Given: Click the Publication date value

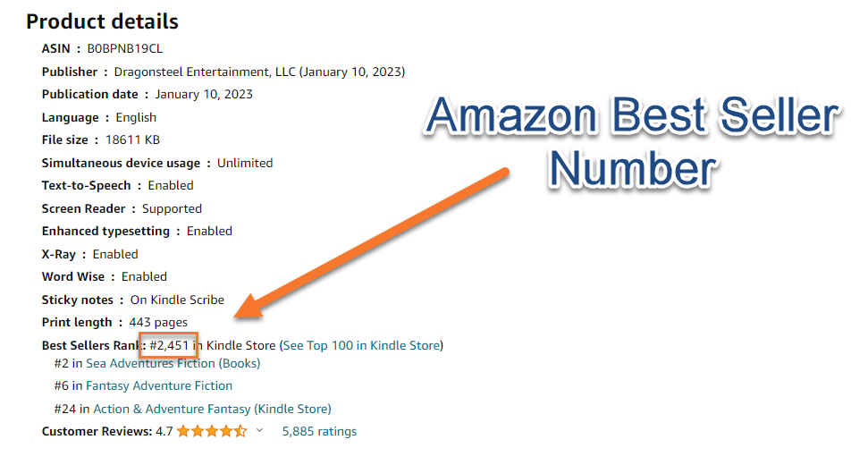Looking at the screenshot, I should [204, 94].
